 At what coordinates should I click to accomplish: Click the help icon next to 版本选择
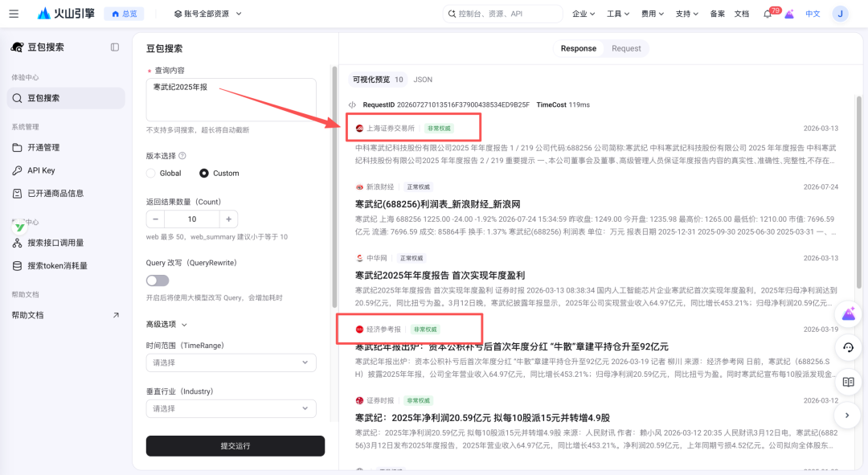pos(182,156)
